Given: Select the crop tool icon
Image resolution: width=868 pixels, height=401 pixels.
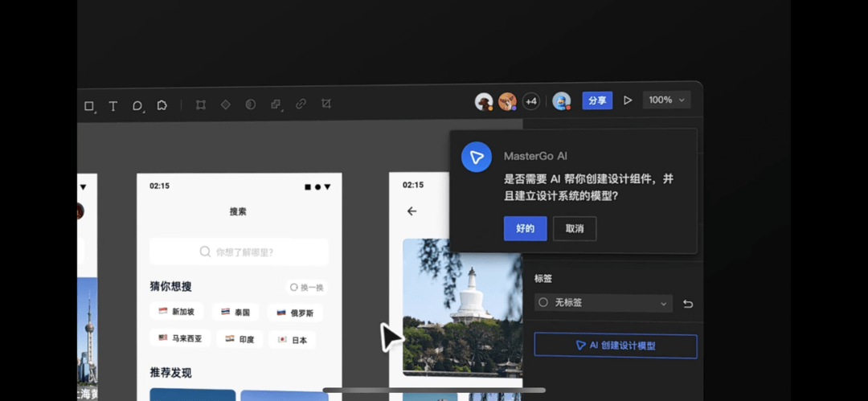Looking at the screenshot, I should pyautogui.click(x=326, y=104).
